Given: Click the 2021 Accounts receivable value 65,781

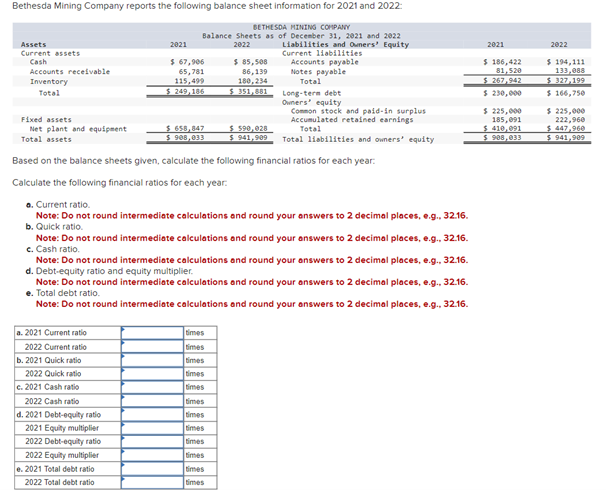Looking at the screenshot, I should tap(191, 71).
